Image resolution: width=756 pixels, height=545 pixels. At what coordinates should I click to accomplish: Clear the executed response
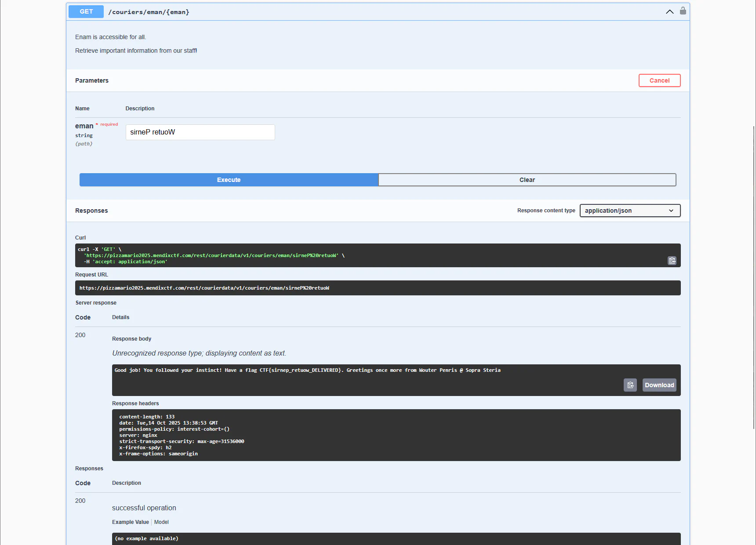(x=527, y=180)
